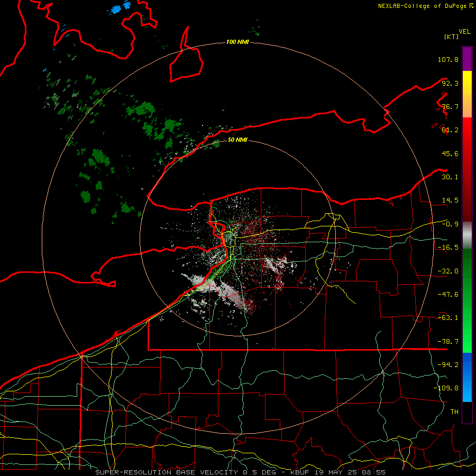Click the 76.7 scale value
This screenshot has width=476, height=476.
(x=450, y=106)
